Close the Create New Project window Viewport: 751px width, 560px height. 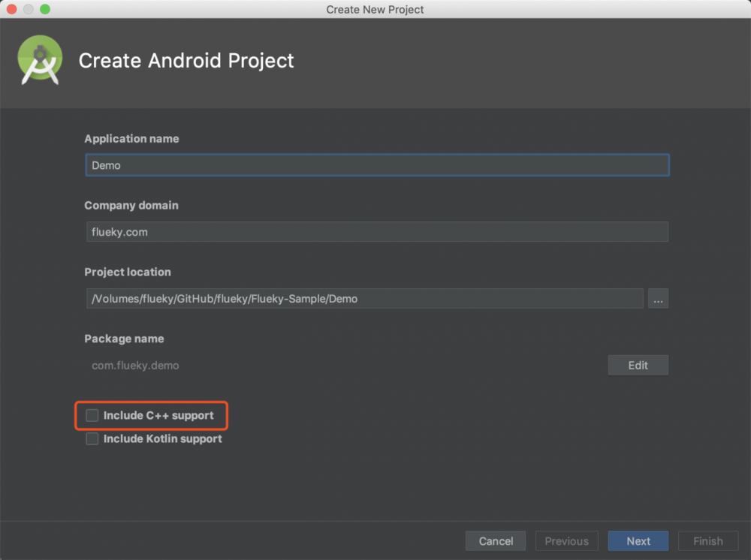(x=12, y=9)
